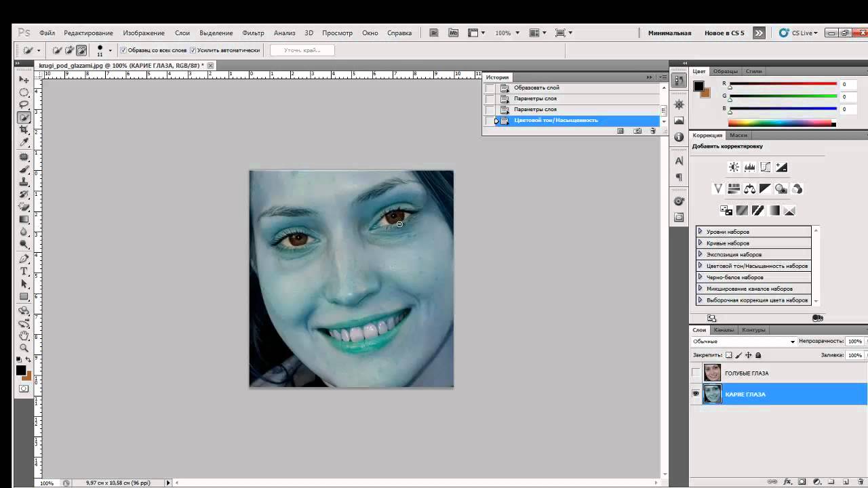Add a Brightness/Contrast adjustment
Viewport: 868px width, 488px height.
click(x=734, y=167)
